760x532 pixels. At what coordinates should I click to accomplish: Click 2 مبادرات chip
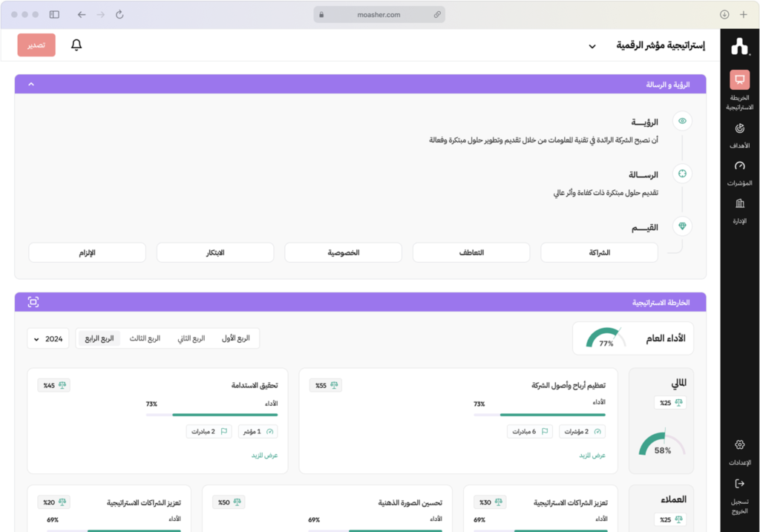(209, 432)
